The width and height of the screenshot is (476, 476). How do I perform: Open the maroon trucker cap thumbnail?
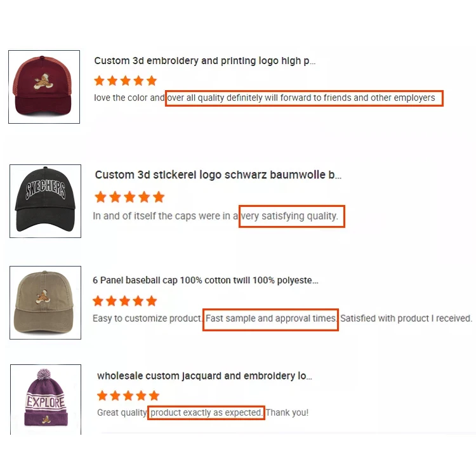click(44, 87)
